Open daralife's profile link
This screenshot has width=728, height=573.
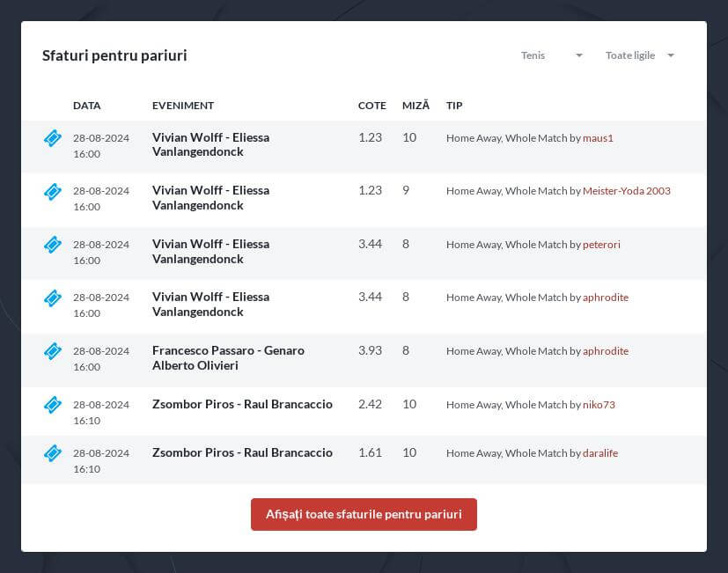600,452
